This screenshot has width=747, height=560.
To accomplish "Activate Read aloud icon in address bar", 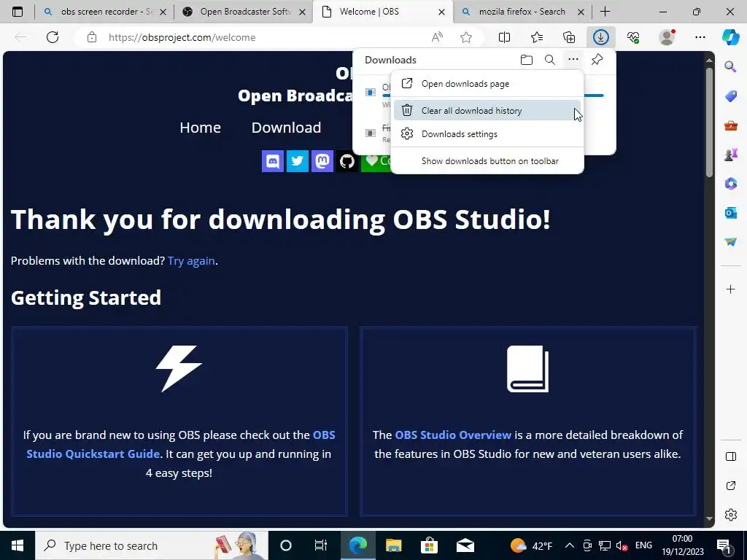I will 437,37.
